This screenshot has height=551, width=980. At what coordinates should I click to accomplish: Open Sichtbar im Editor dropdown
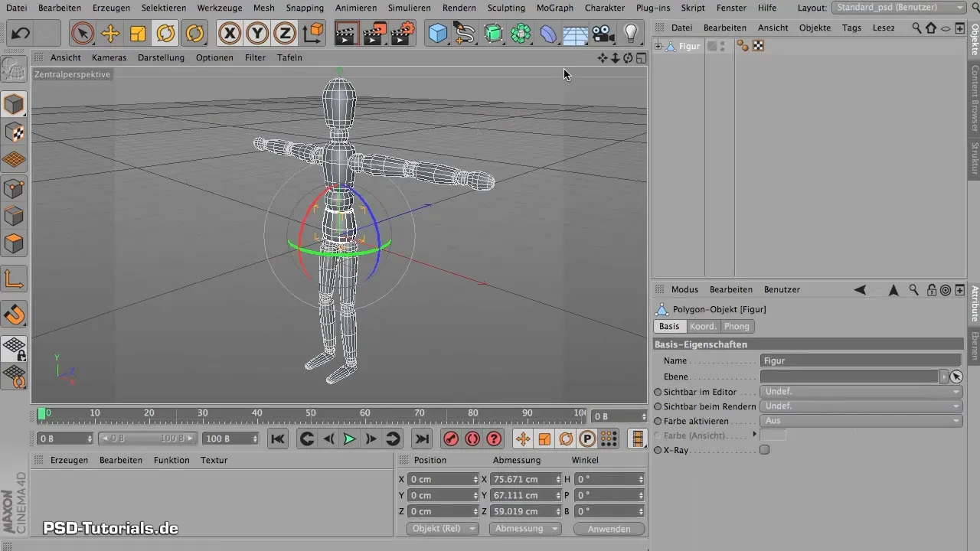point(861,392)
